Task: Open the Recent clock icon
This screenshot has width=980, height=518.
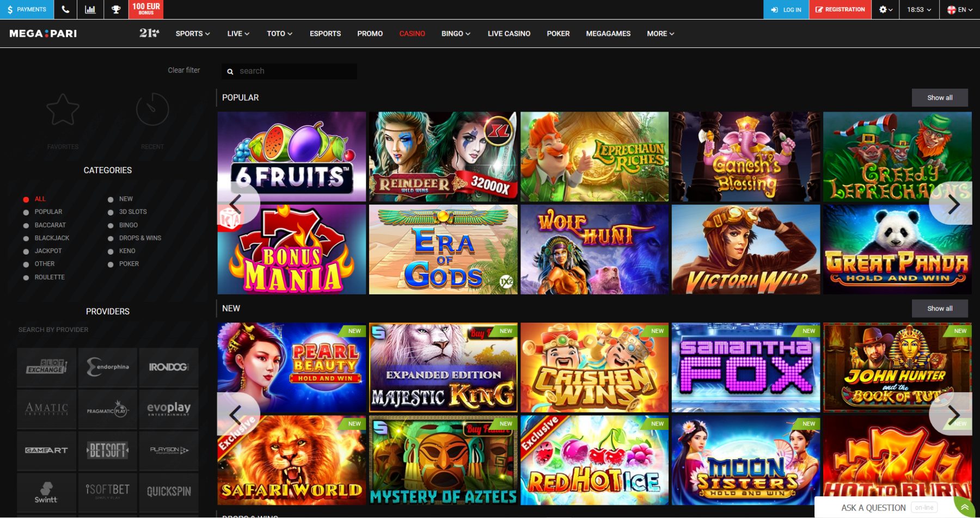Action: point(152,110)
